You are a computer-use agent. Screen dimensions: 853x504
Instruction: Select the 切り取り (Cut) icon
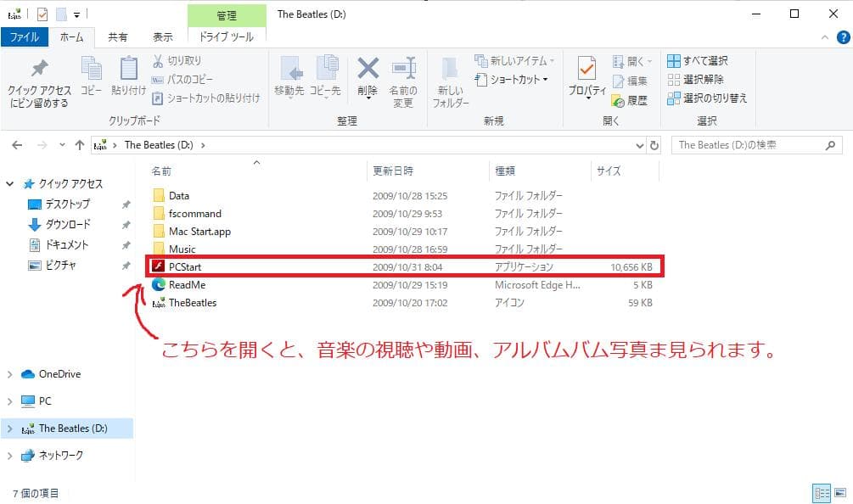tap(157, 60)
